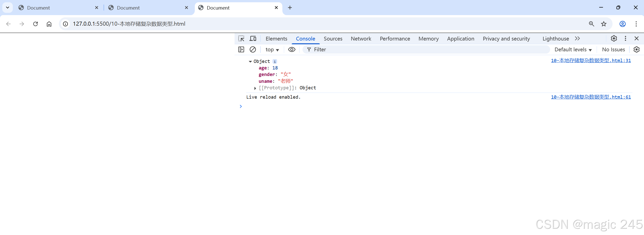Screen dimensions: 644x235
Task: Click the address bar URL
Action: [129, 24]
